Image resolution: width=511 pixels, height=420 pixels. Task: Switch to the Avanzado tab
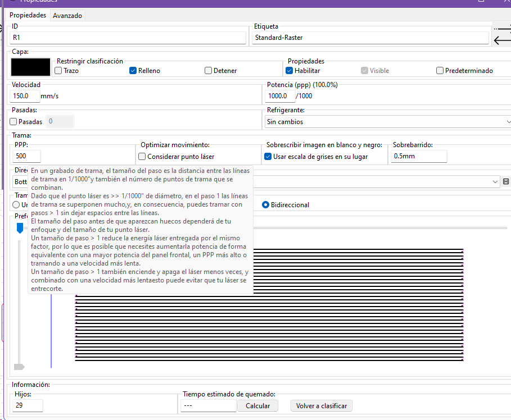coord(67,16)
